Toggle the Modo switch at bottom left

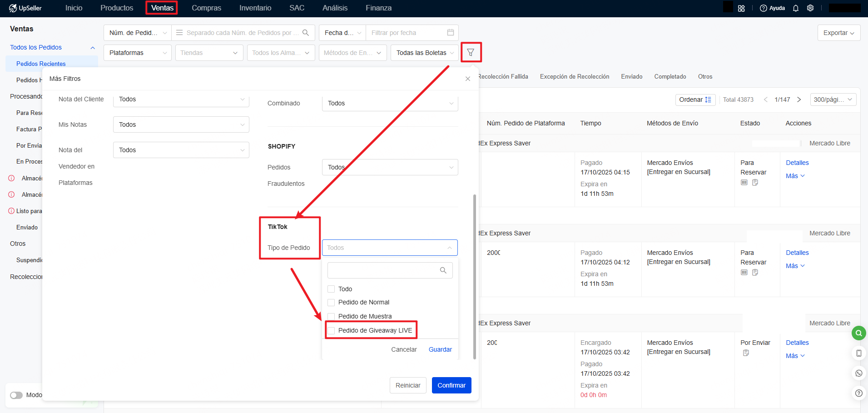16,395
